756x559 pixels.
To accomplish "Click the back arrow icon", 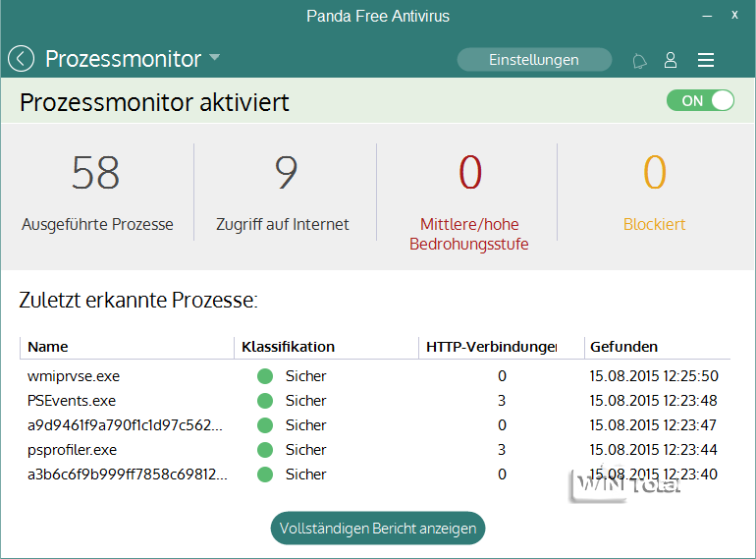I will pos(21,59).
